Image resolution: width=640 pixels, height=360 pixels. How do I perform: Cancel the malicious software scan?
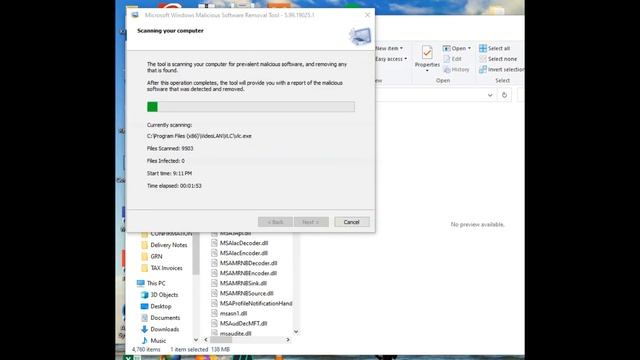click(351, 222)
